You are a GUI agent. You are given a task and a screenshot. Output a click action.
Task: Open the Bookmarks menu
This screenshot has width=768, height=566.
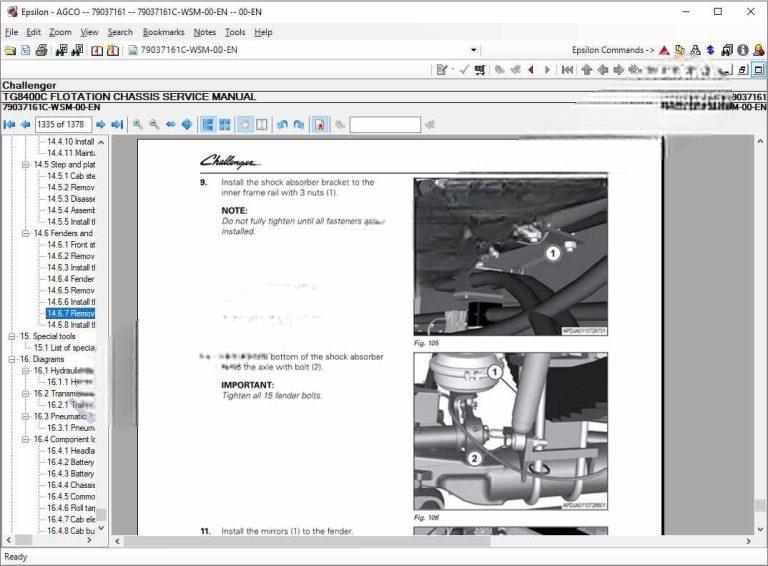pos(164,32)
